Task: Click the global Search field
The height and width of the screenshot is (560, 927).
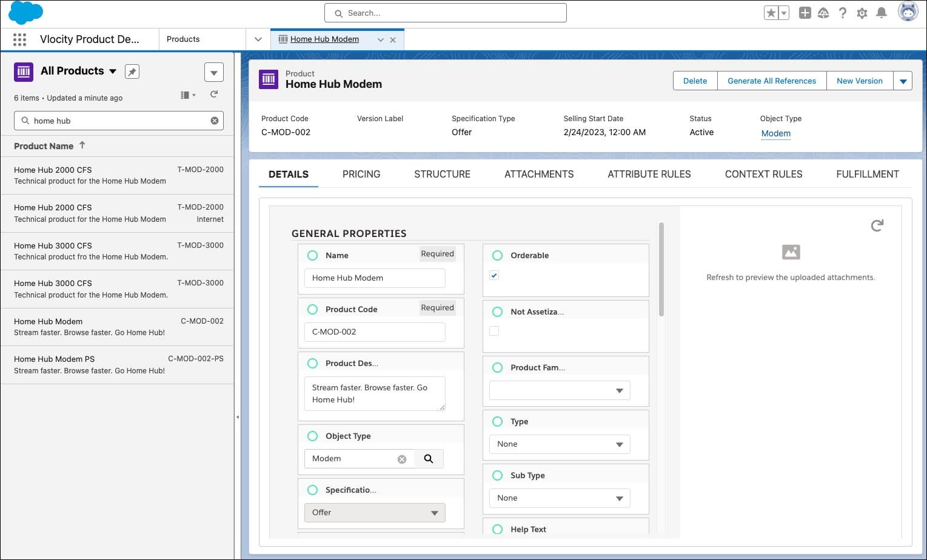Action: point(446,13)
